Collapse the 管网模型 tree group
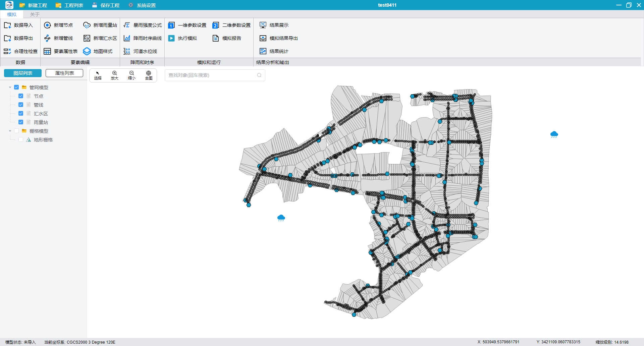The image size is (644, 346). (10, 87)
